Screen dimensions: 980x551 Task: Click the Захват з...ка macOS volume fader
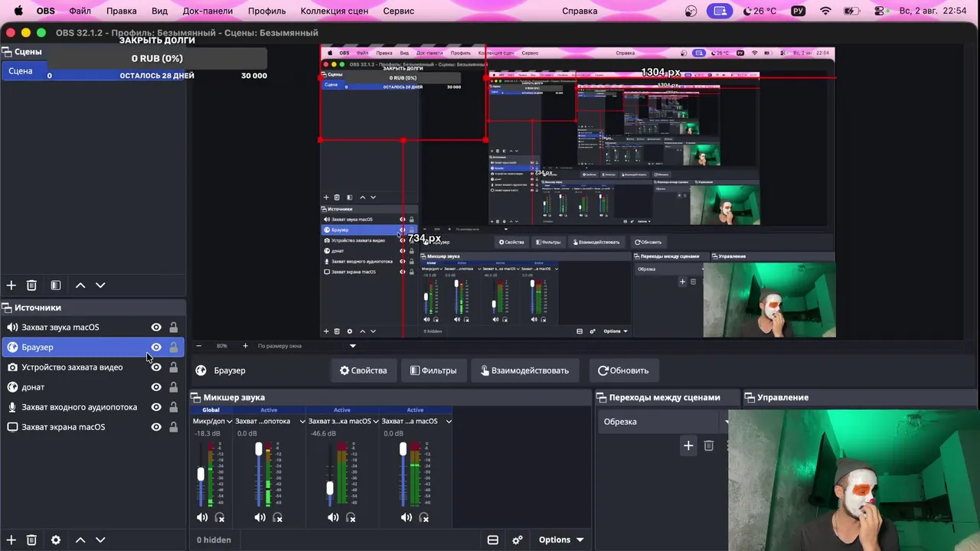tap(330, 487)
